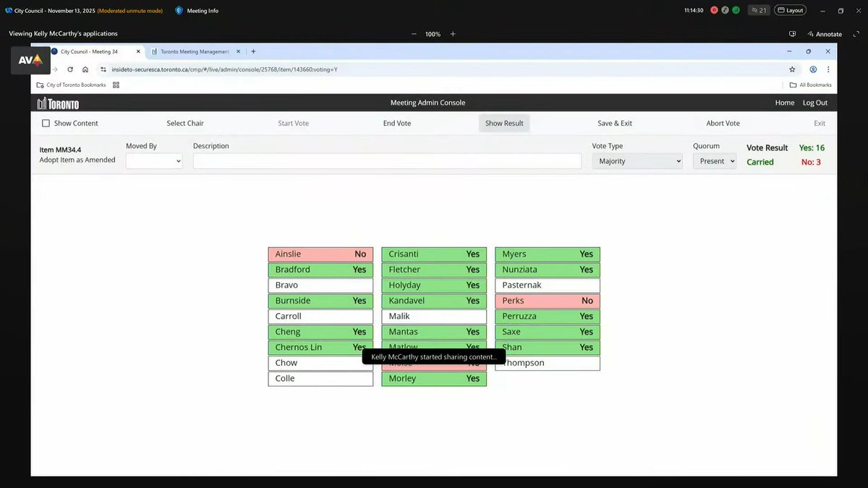The height and width of the screenshot is (488, 868).
Task: Toggle the Show Content checkbox
Action: (x=46, y=123)
